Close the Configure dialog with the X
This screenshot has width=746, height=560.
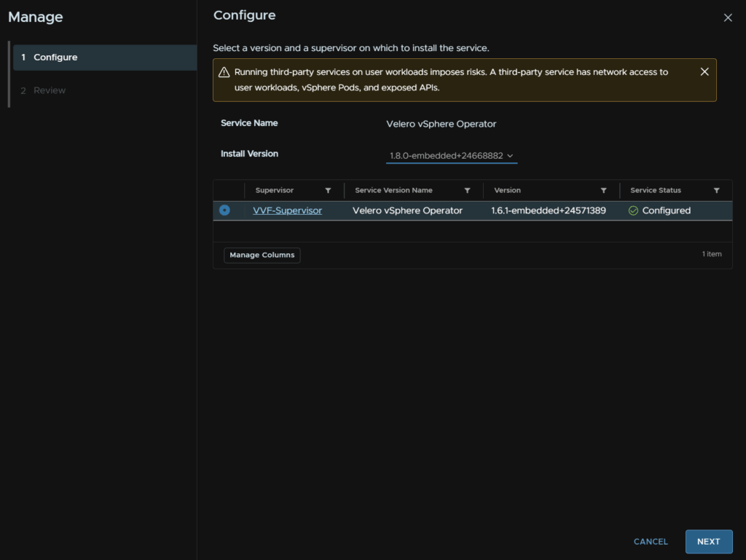coord(728,17)
